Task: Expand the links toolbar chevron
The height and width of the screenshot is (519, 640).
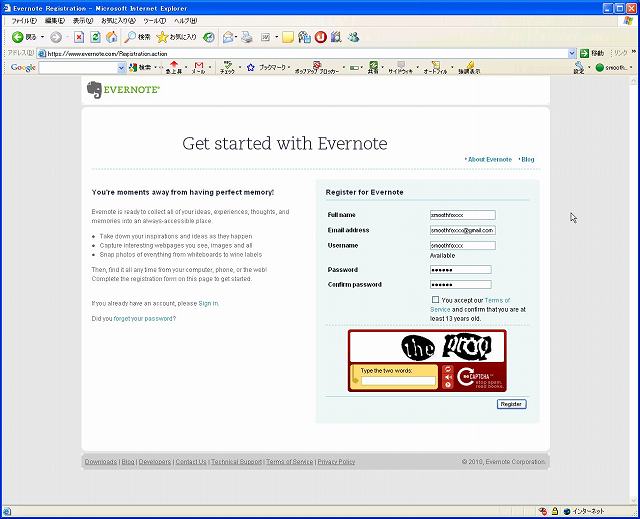Action: point(633,52)
